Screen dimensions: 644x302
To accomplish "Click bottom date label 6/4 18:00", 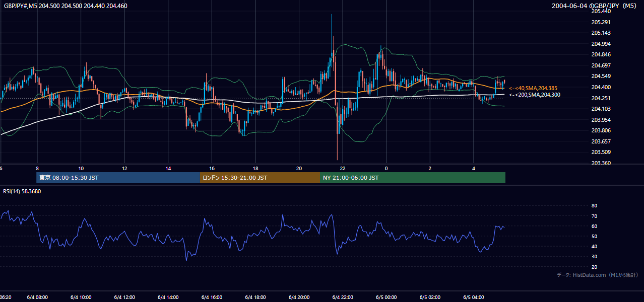I will pos(255,297).
